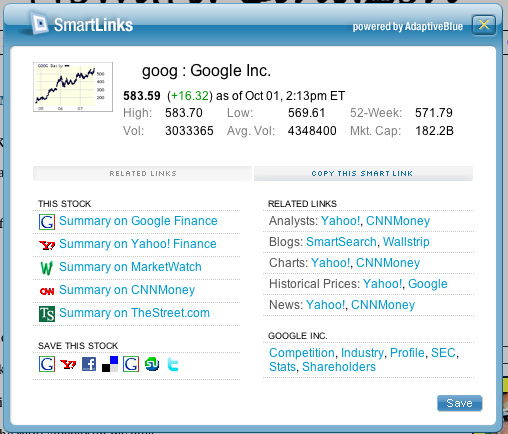Switch to Copy This Smart Link tab
The image size is (508, 434).
coord(363,173)
